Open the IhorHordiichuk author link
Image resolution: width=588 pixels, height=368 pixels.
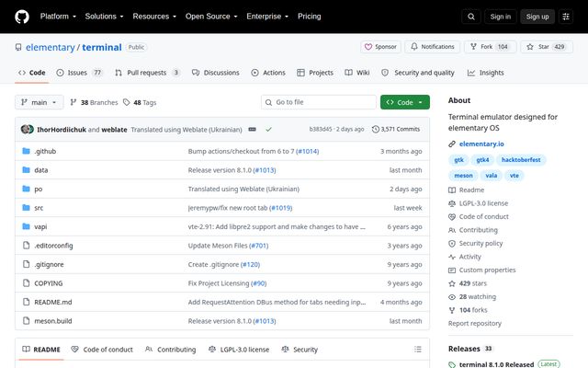62,130
